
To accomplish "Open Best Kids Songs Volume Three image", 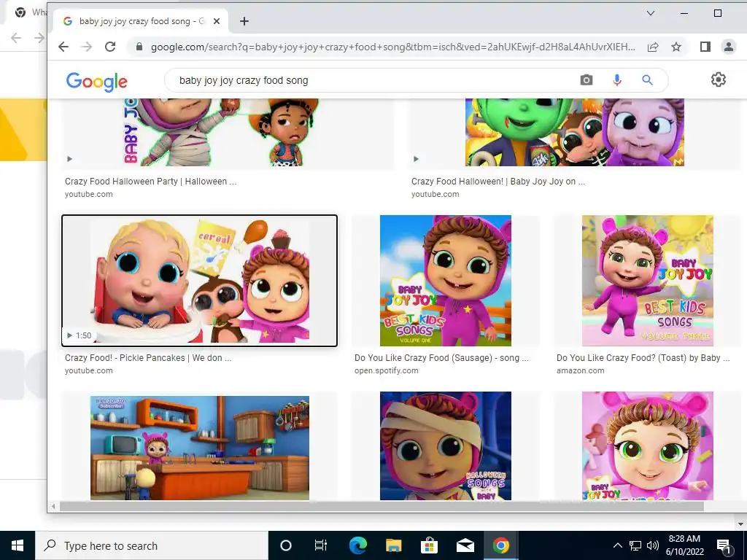I will pos(648,281).
